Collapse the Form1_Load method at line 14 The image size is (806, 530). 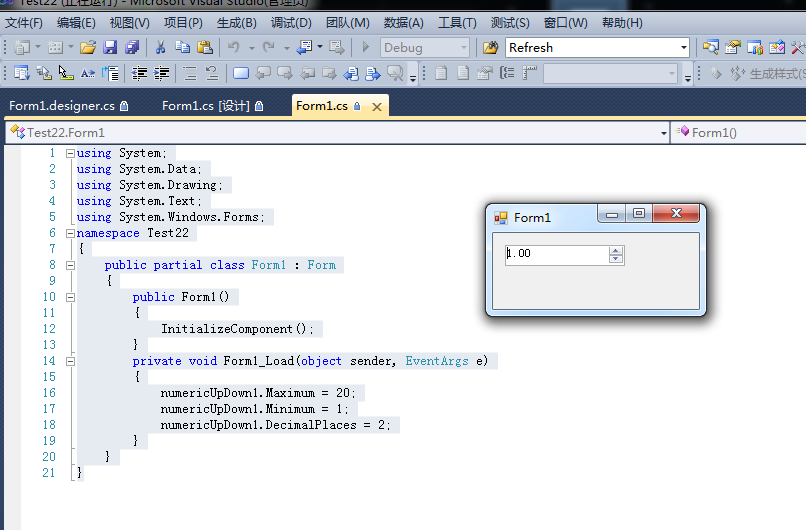click(70, 361)
